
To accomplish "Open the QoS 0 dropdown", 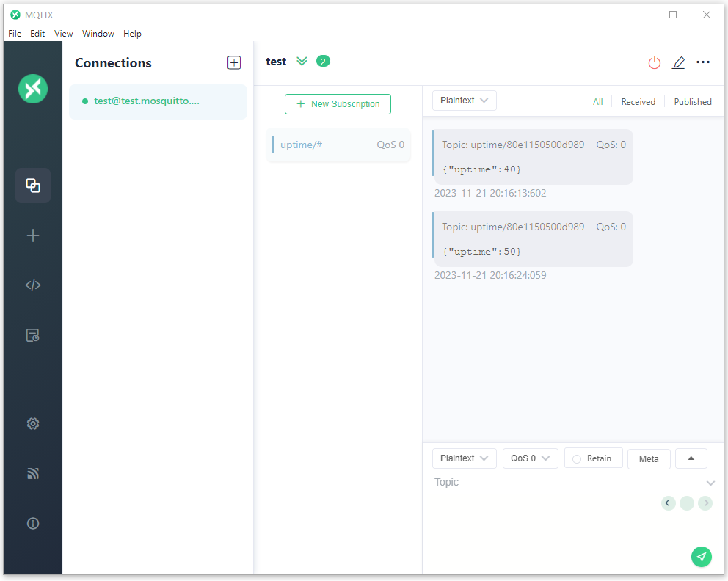I will pos(530,458).
